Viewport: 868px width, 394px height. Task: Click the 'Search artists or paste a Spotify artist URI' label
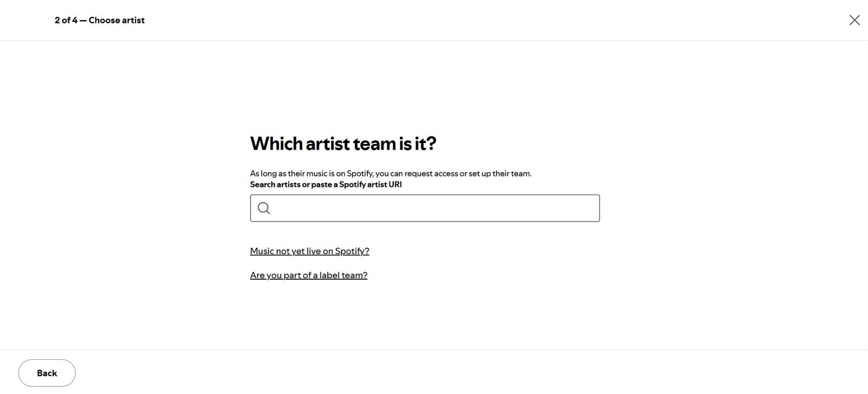pos(326,184)
